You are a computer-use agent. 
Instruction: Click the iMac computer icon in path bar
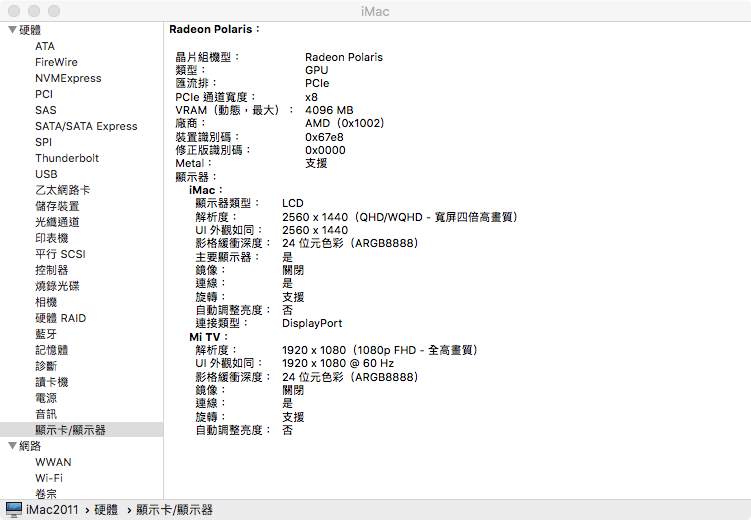point(13,509)
